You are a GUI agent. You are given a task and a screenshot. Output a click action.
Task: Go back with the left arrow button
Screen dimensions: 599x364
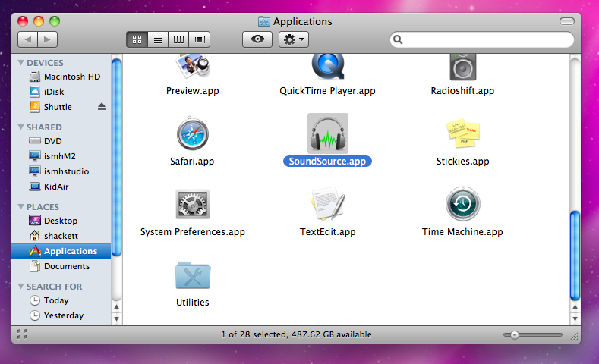27,39
